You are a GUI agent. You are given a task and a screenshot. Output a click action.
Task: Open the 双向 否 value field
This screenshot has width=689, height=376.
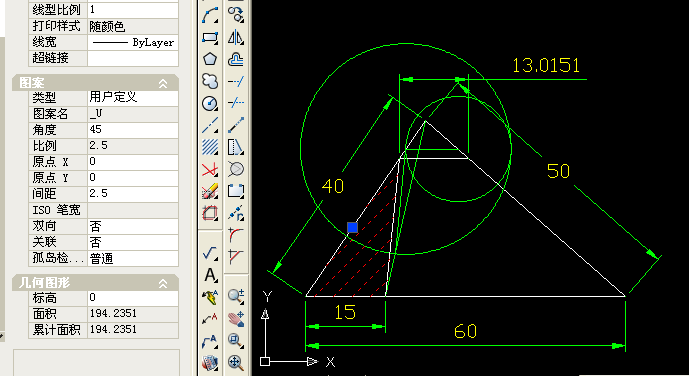(133, 226)
